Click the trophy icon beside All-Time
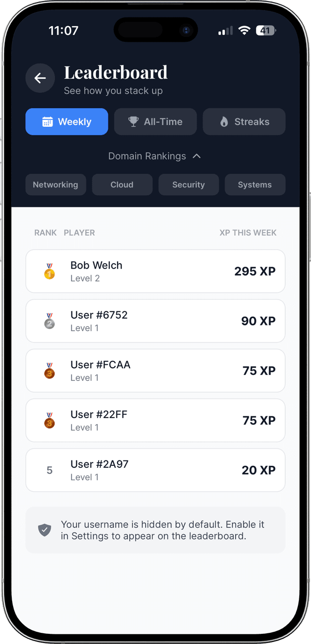This screenshot has height=644, width=311. coord(133,122)
